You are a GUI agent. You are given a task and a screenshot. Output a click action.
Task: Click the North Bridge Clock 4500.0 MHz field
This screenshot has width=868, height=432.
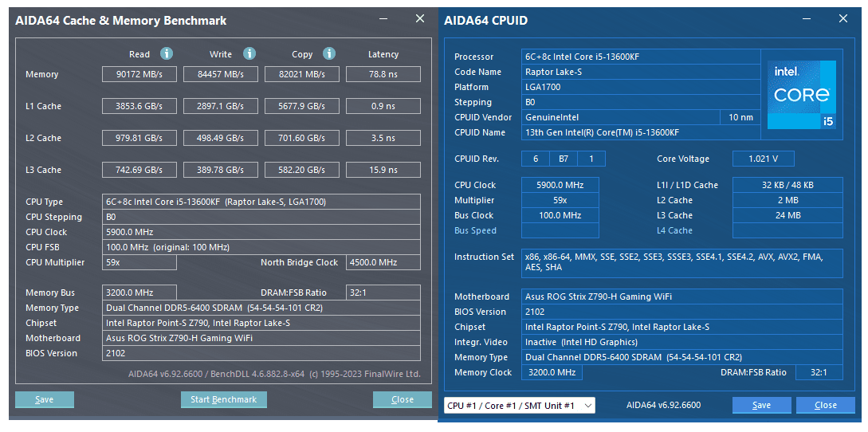click(383, 262)
